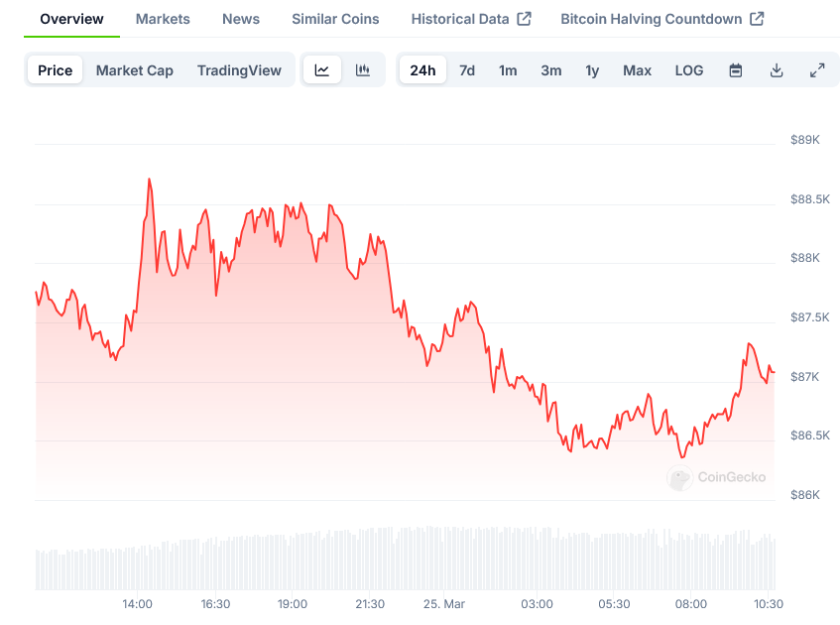840x625 pixels.
Task: Click the $87.5K axis label
Action: tap(809, 317)
